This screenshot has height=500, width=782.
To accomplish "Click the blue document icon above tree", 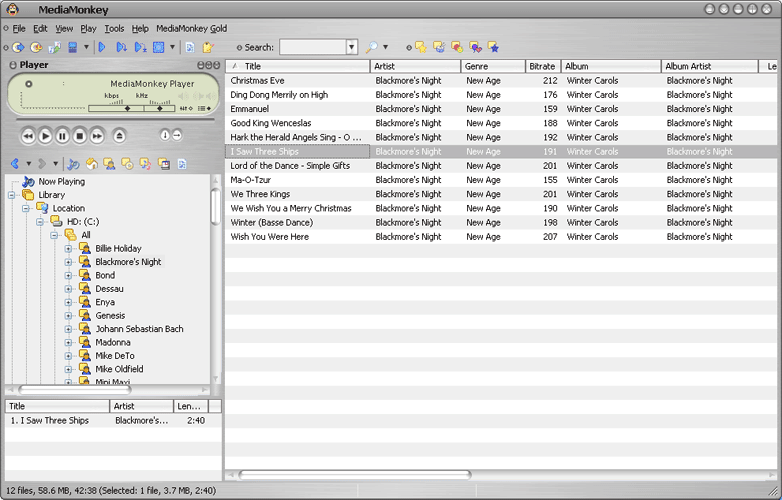I will tap(182, 164).
